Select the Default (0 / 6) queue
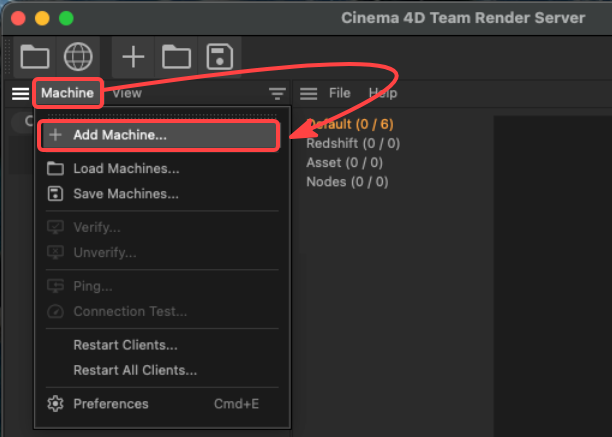Image resolution: width=612 pixels, height=437 pixels. pyautogui.click(x=350, y=124)
